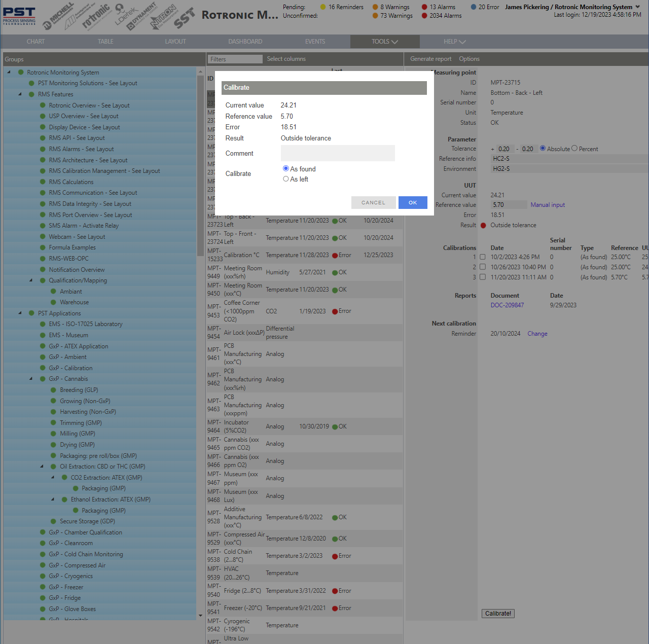Click Change next calibration reminder link

click(537, 334)
